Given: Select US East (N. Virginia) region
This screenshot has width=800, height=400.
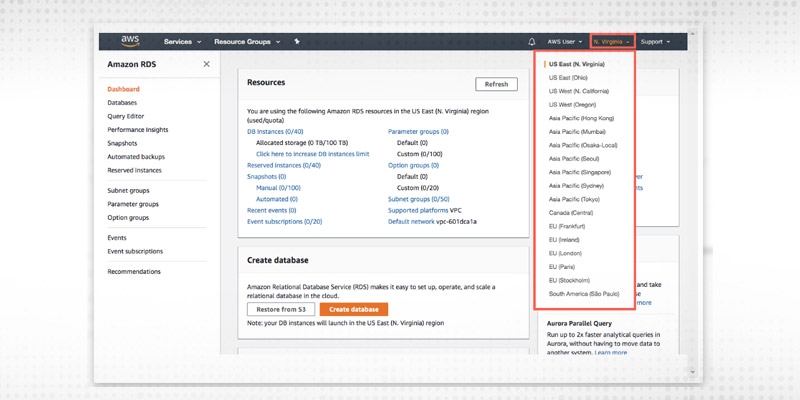Looking at the screenshot, I should (x=577, y=64).
